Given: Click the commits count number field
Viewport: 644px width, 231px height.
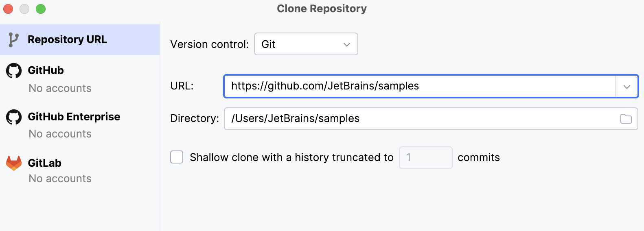Looking at the screenshot, I should (x=425, y=157).
